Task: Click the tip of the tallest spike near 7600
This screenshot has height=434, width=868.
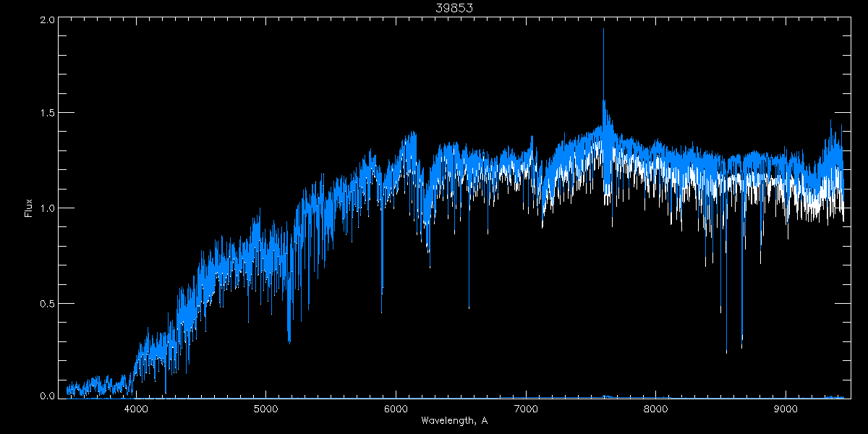Action: (603, 29)
